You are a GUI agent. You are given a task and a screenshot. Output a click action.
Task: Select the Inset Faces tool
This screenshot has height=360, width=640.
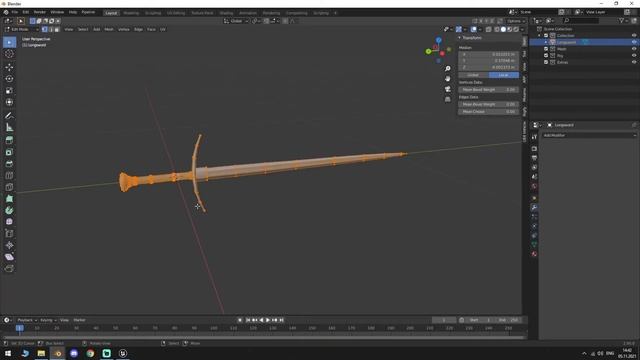(x=9, y=152)
